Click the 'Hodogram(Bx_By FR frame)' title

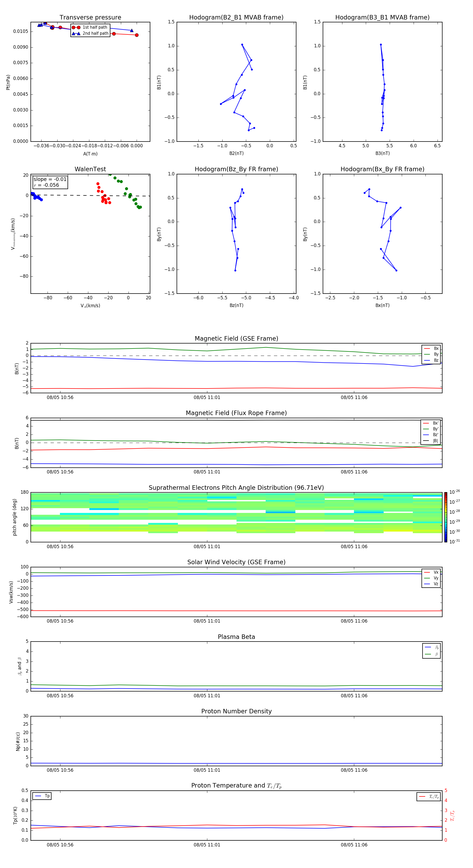[382, 169]
